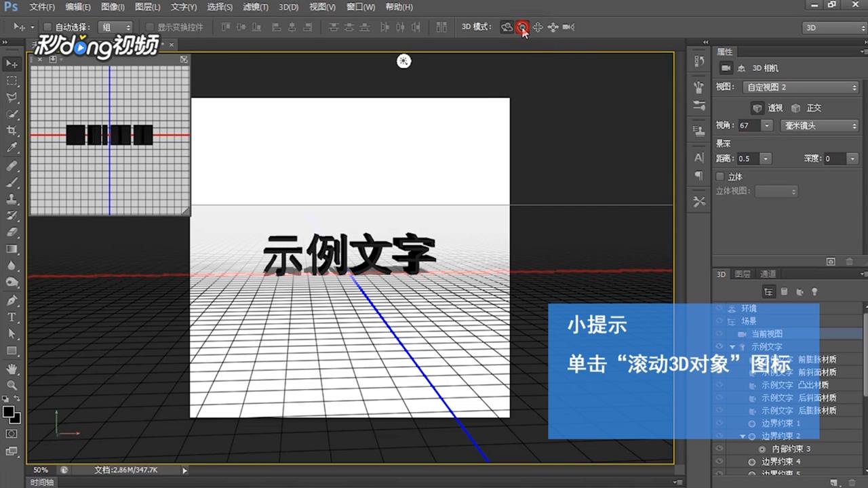
Task: Click the Scale 3D Object video-camera icon
Action: tap(568, 27)
